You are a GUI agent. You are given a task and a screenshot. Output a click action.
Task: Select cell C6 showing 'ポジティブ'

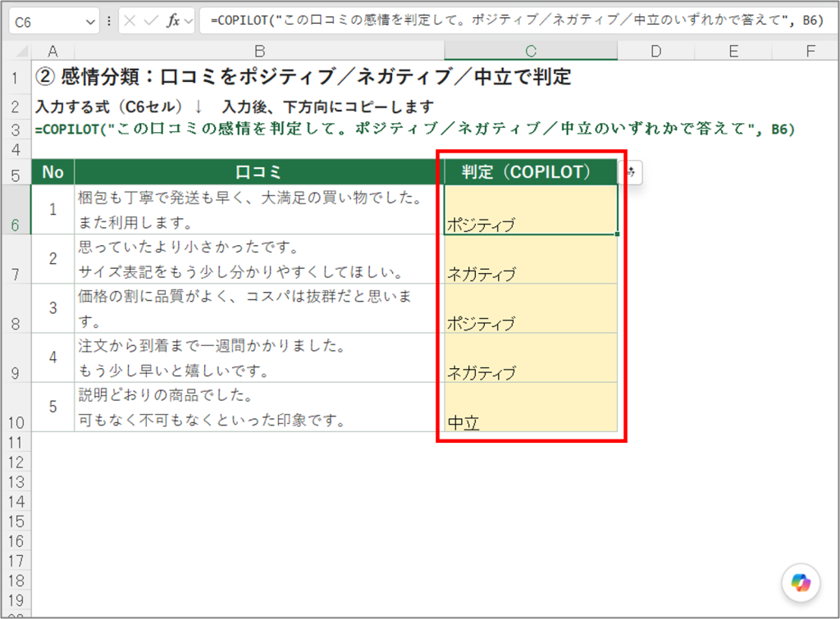(531, 210)
